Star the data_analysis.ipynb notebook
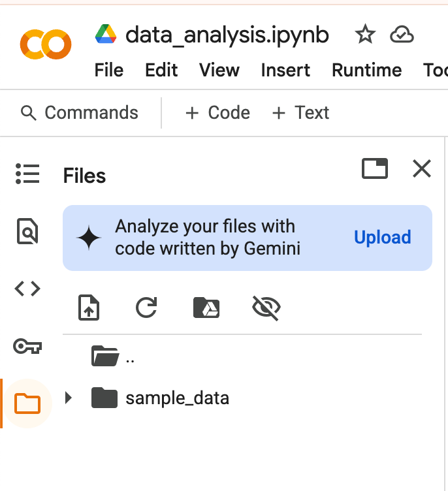Screen dimensions: 448x491 click(x=365, y=35)
